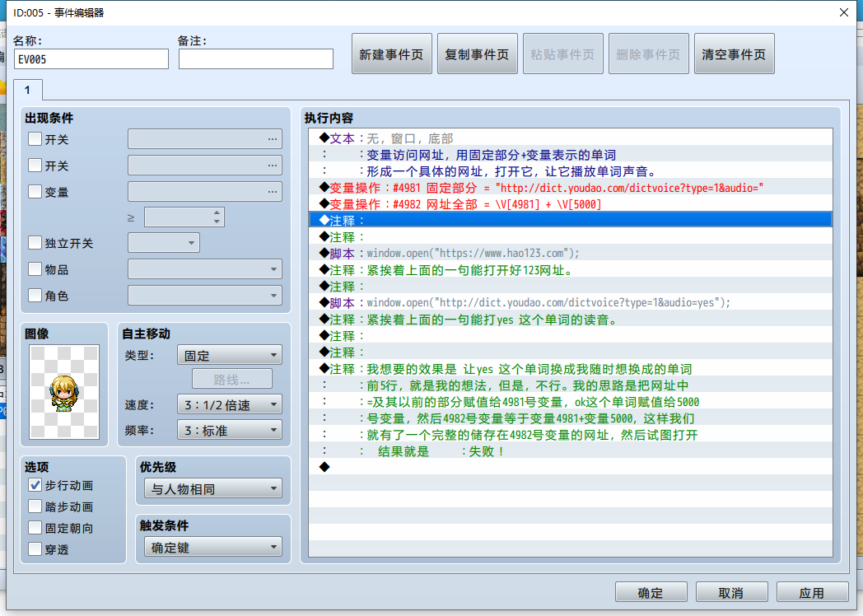Open the 物品 condition dropdown
863x616 pixels.
pos(205,269)
